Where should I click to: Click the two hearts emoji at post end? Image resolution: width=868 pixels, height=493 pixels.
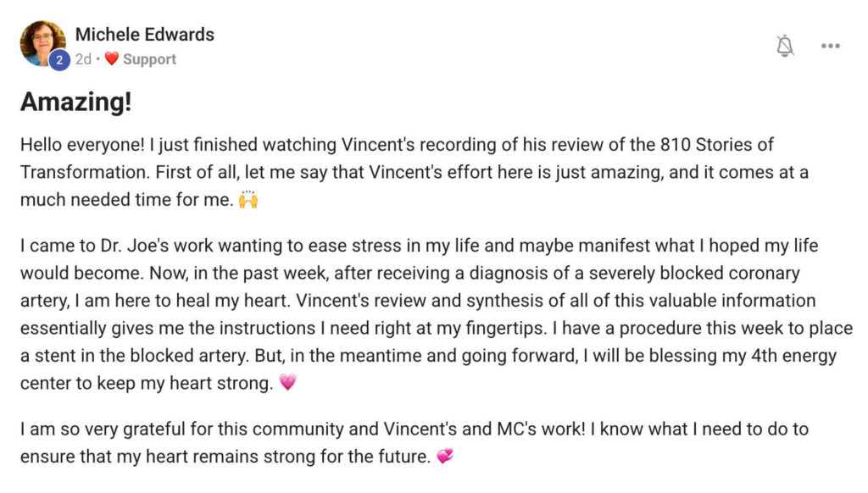pyautogui.click(x=445, y=456)
